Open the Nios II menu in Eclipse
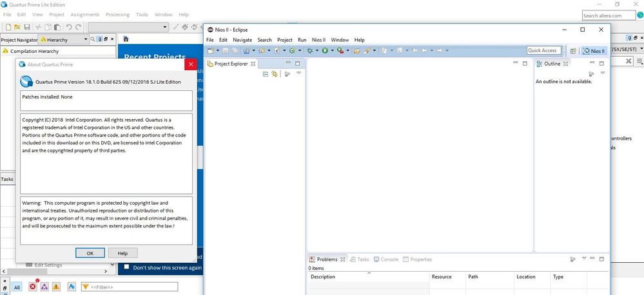Image resolution: width=644 pixels, height=295 pixels. (318, 40)
